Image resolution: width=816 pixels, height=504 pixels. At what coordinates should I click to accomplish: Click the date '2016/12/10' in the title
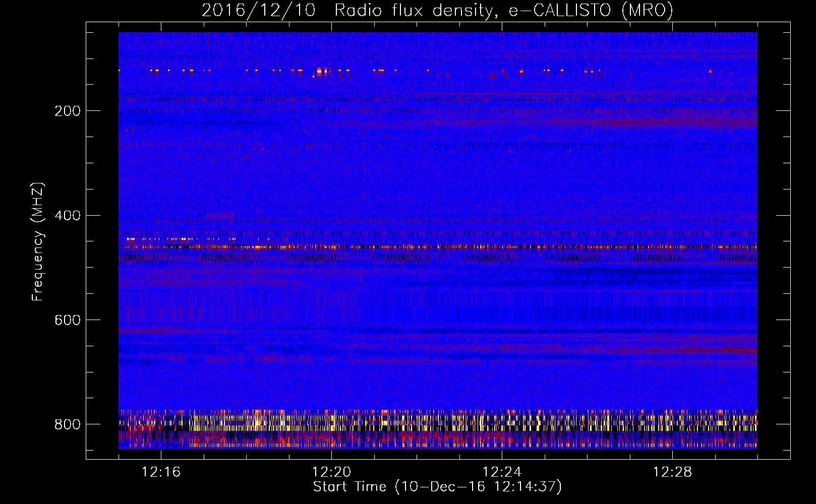(x=259, y=11)
